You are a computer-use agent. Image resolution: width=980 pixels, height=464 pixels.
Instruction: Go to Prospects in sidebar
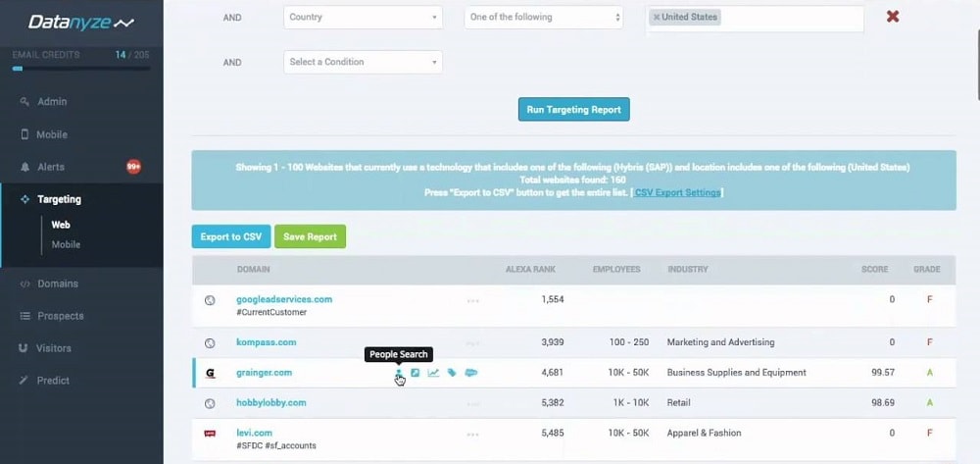pos(60,316)
